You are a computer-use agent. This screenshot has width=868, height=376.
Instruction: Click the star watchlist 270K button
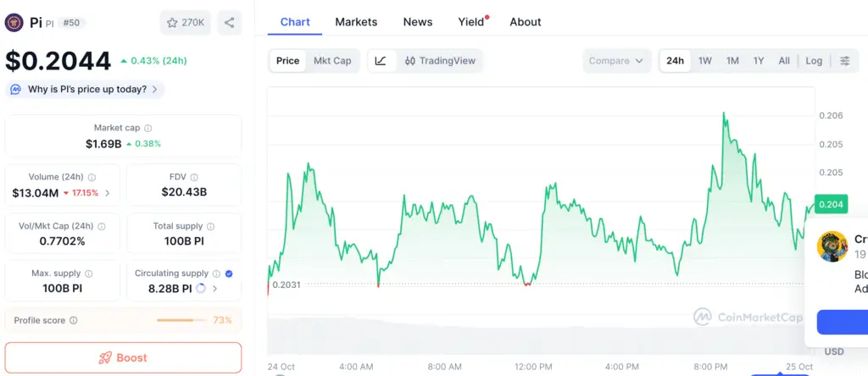185,23
